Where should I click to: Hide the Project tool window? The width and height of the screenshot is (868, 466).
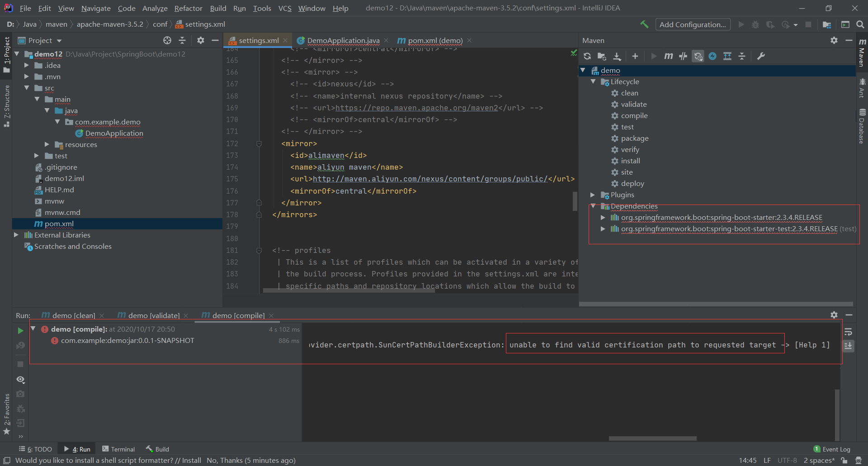click(215, 40)
